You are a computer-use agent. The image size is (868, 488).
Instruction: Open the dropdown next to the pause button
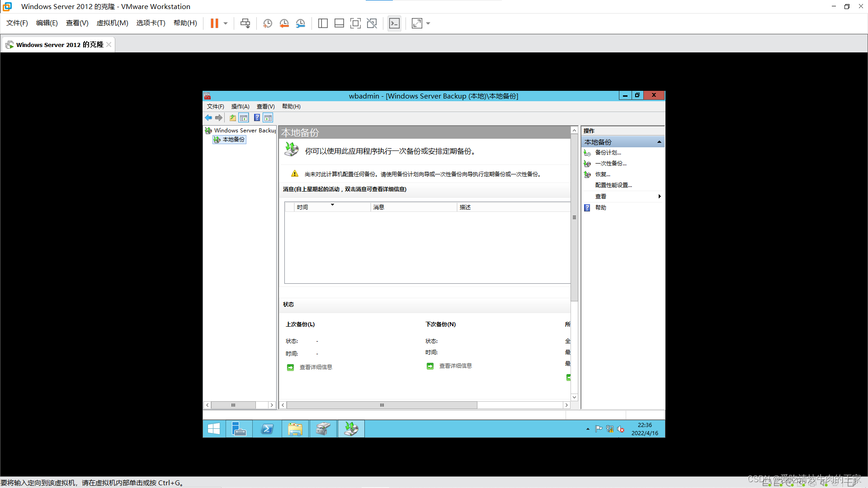click(226, 23)
